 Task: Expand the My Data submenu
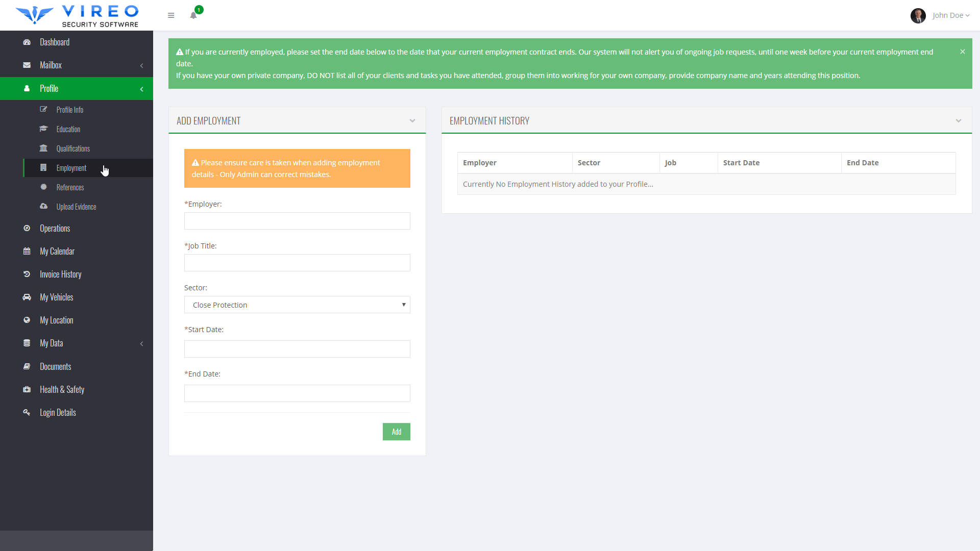point(141,343)
